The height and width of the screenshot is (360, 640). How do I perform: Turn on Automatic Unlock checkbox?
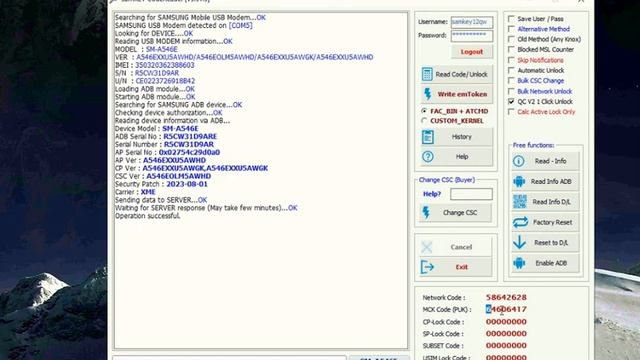[x=511, y=70]
